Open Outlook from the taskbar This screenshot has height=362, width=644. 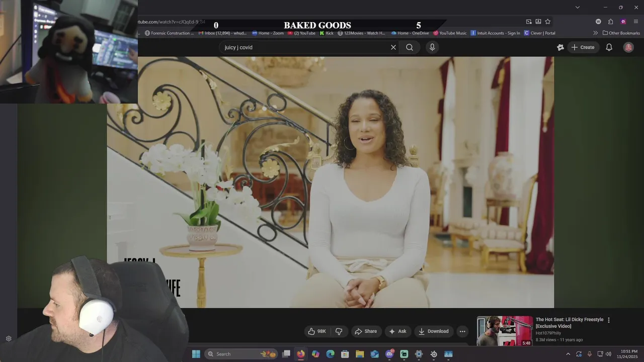[374, 354]
